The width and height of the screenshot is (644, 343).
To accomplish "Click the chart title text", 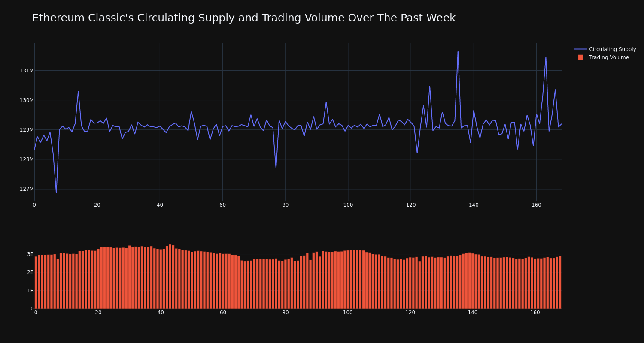I will point(244,18).
